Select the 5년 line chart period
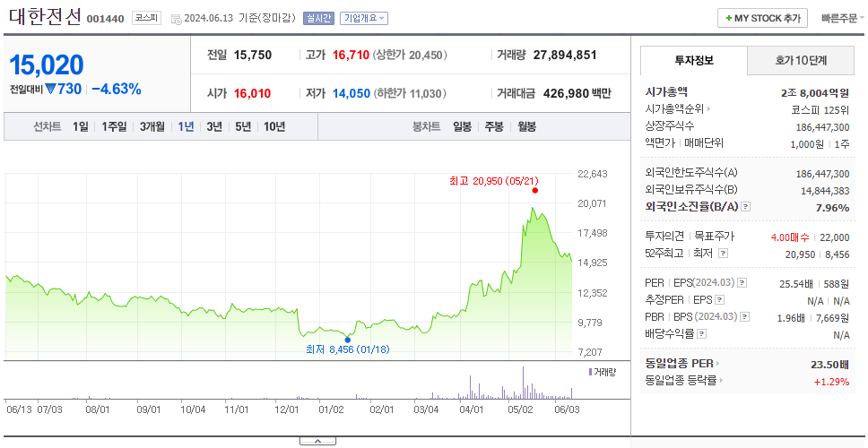 [x=243, y=126]
